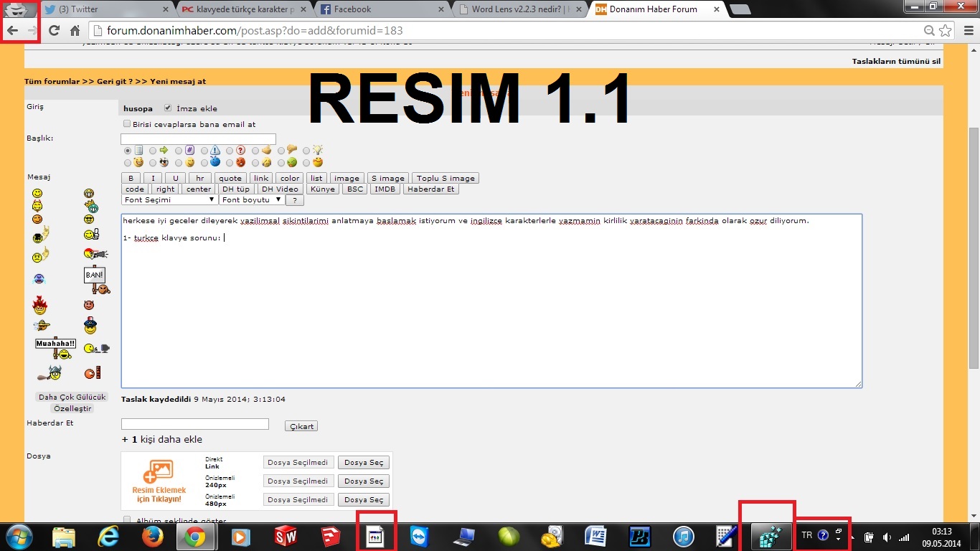Click the Toplu S image button
The image size is (980, 551).
tap(446, 178)
